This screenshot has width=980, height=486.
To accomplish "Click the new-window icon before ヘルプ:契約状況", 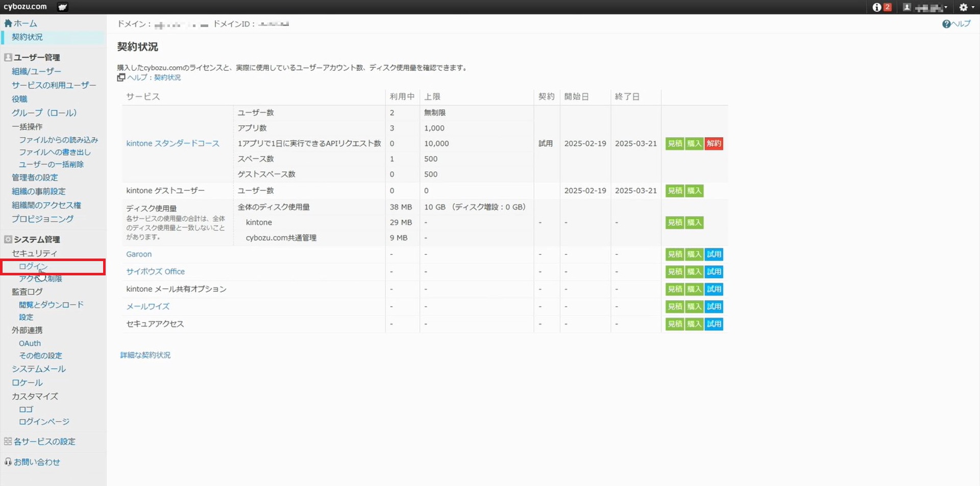I will 121,78.
